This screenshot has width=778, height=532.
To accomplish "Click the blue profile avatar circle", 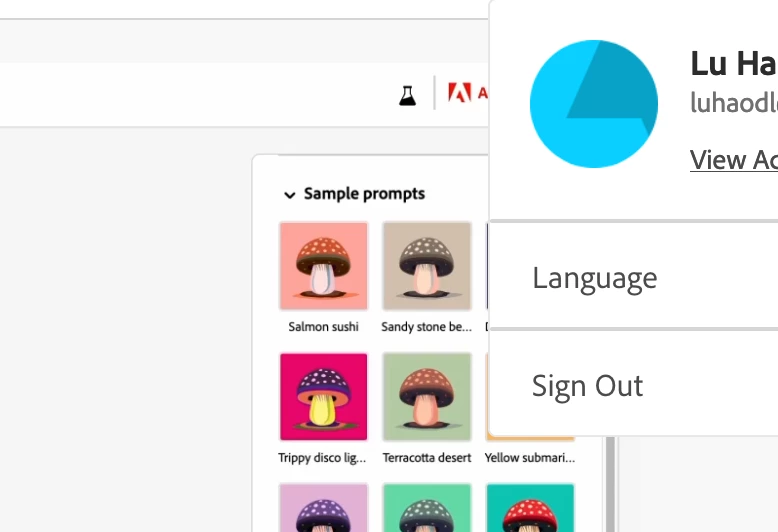I will coord(594,104).
